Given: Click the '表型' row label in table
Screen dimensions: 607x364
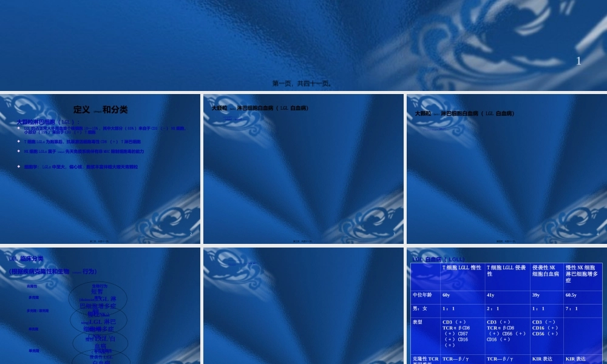Looking at the screenshot, I should point(418,322).
